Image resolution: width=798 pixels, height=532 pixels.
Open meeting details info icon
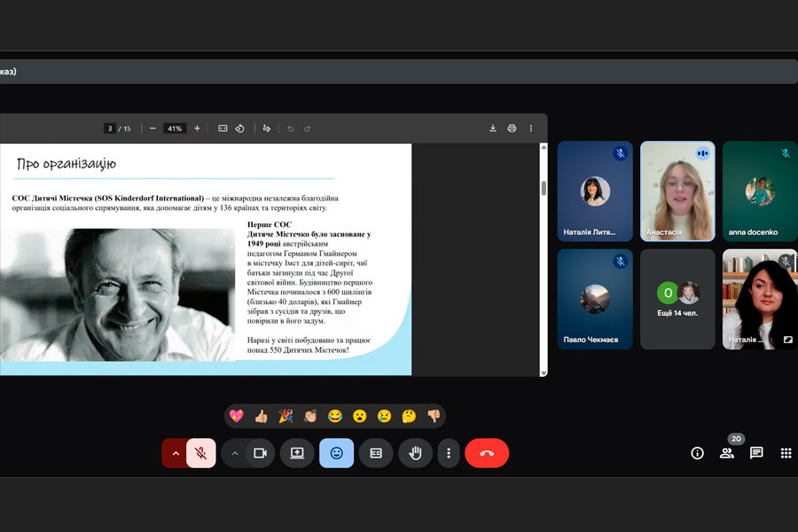[697, 453]
